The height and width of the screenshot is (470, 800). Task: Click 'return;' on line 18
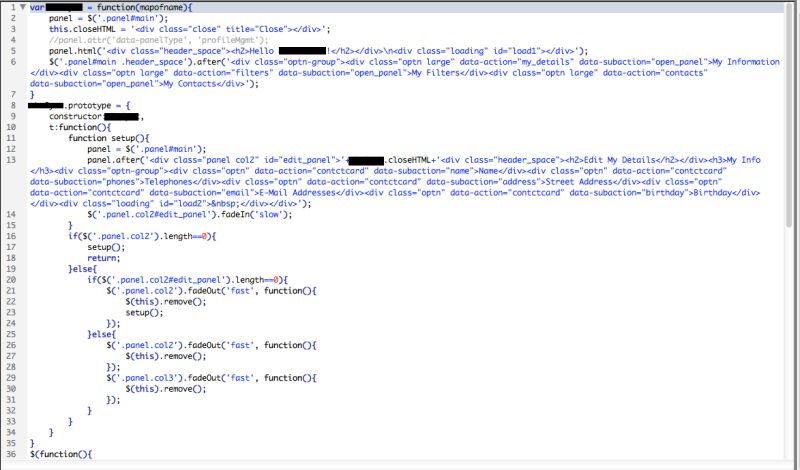pyautogui.click(x=104, y=258)
